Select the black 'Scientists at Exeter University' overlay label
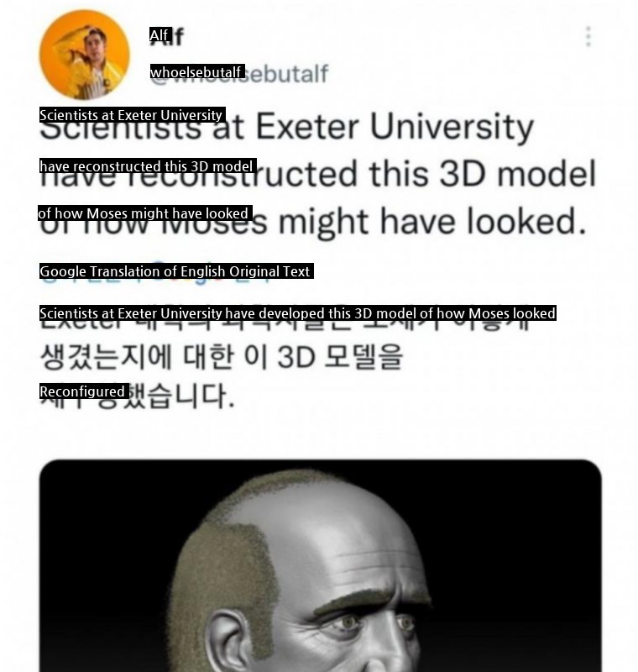The width and height of the screenshot is (638, 672). (133, 115)
